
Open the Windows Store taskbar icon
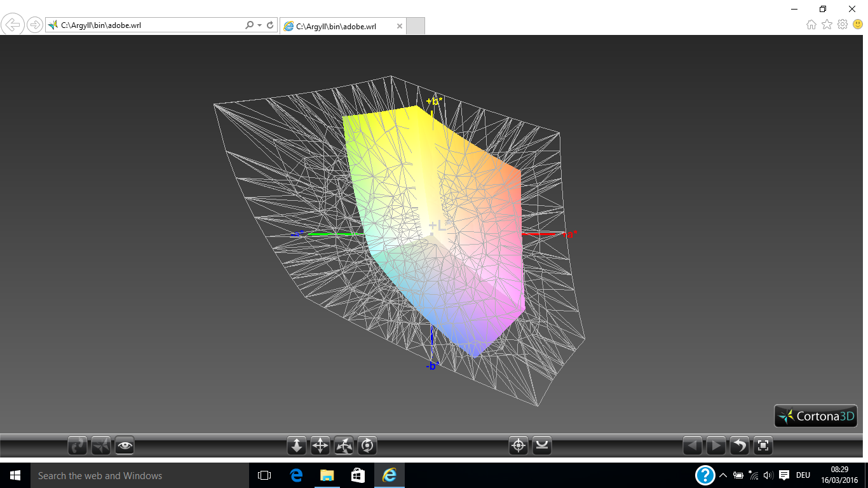point(358,475)
